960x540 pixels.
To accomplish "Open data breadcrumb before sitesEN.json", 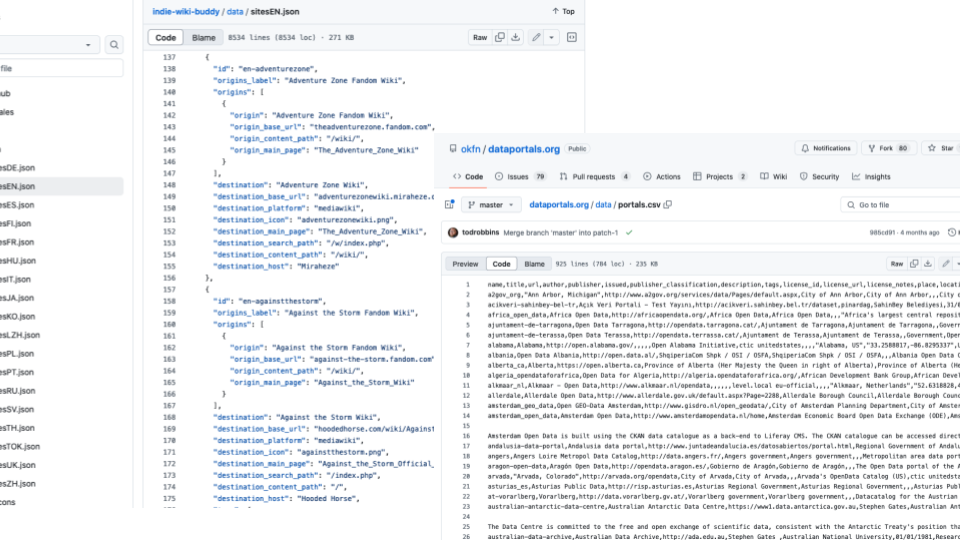I will [234, 12].
